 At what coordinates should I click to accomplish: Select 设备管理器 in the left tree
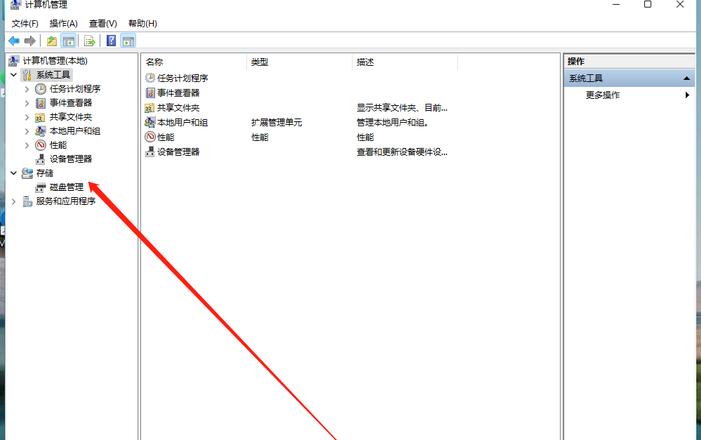click(x=71, y=159)
